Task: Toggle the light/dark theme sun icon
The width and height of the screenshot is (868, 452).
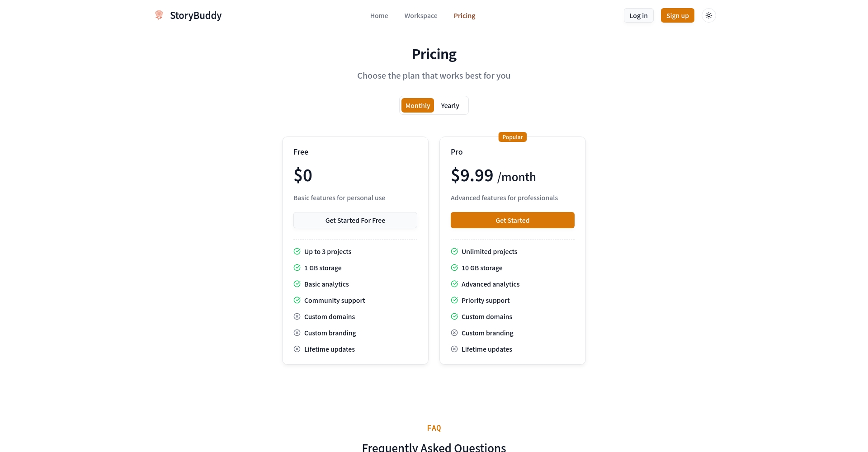Action: tap(708, 15)
